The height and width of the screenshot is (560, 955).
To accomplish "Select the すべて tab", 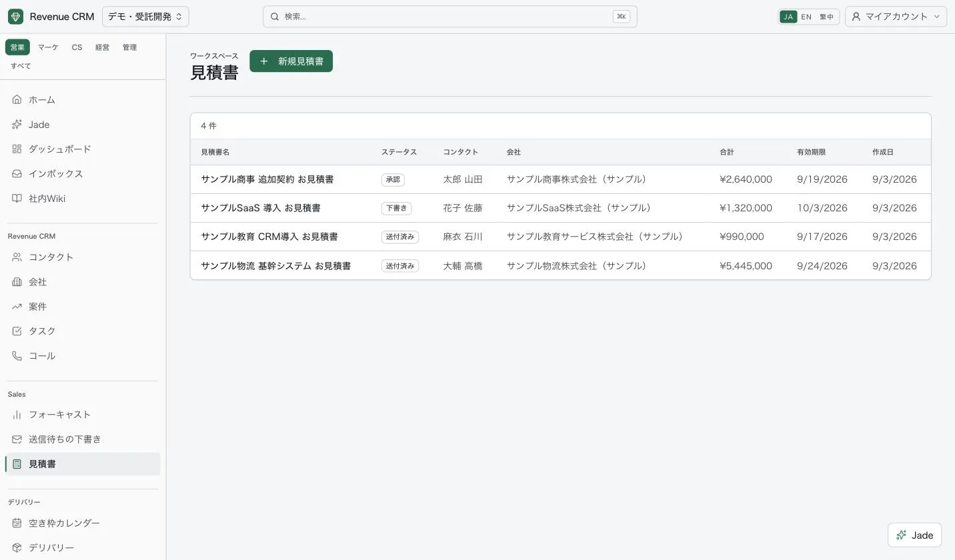I will tap(21, 66).
